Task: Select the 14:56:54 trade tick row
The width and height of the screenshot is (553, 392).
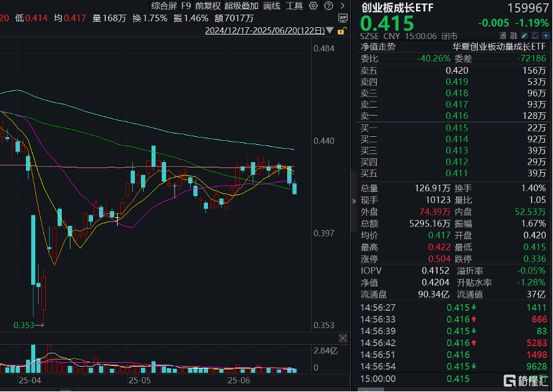Action: coord(453,366)
